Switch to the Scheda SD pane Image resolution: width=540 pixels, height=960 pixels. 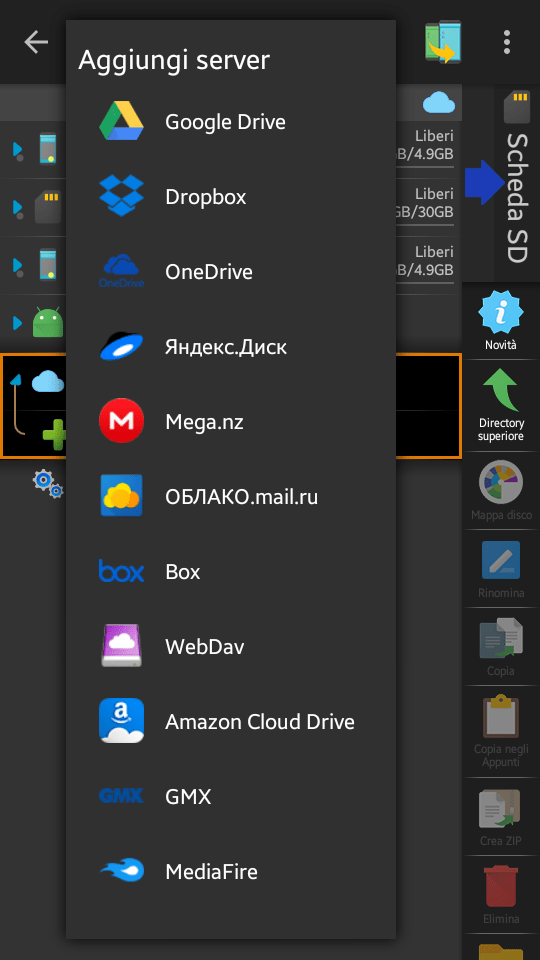(x=516, y=182)
